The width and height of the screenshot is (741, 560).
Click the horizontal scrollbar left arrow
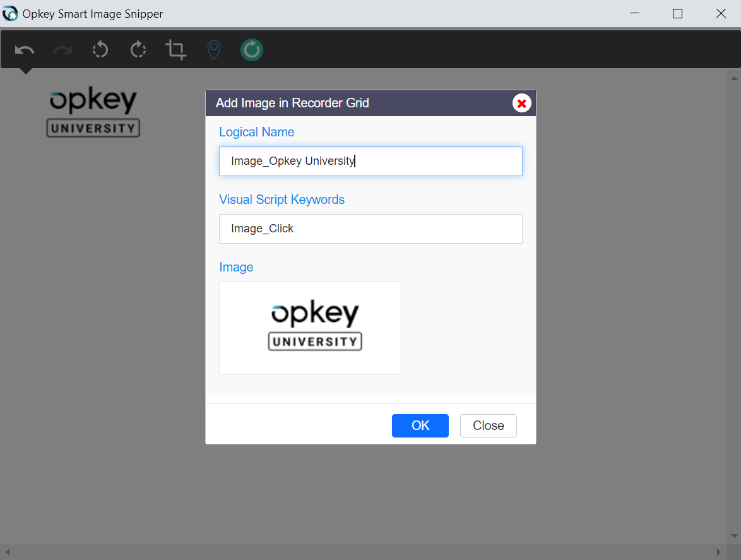8,552
